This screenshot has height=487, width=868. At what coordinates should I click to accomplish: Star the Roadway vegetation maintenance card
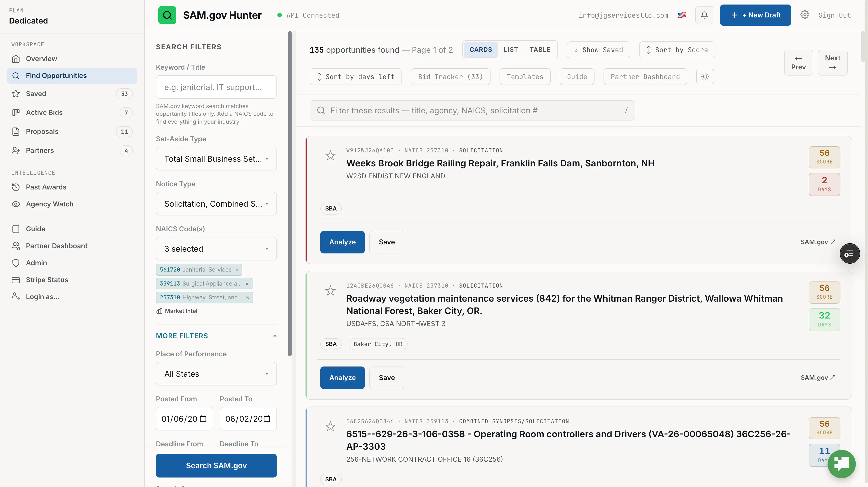pos(330,291)
